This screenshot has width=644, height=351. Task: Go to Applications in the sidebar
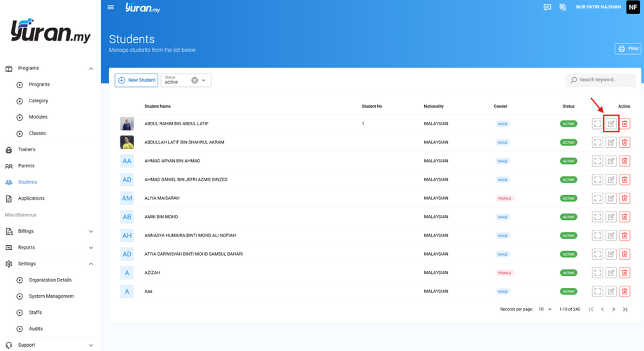[31, 198]
